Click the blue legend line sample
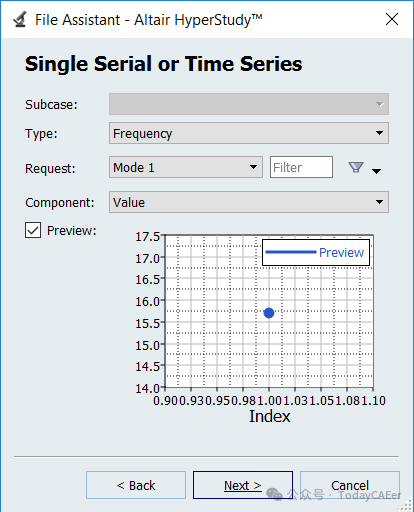The image size is (414, 512). (x=290, y=252)
